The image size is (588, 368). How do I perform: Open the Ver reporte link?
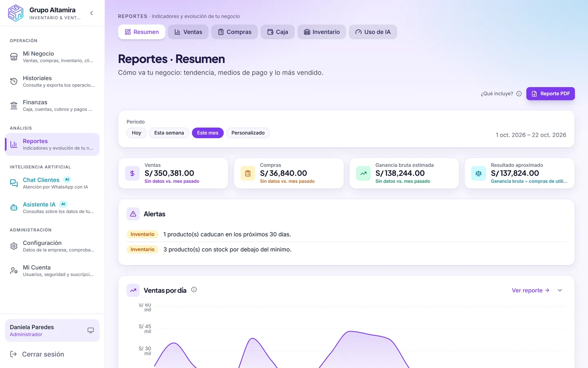530,290
